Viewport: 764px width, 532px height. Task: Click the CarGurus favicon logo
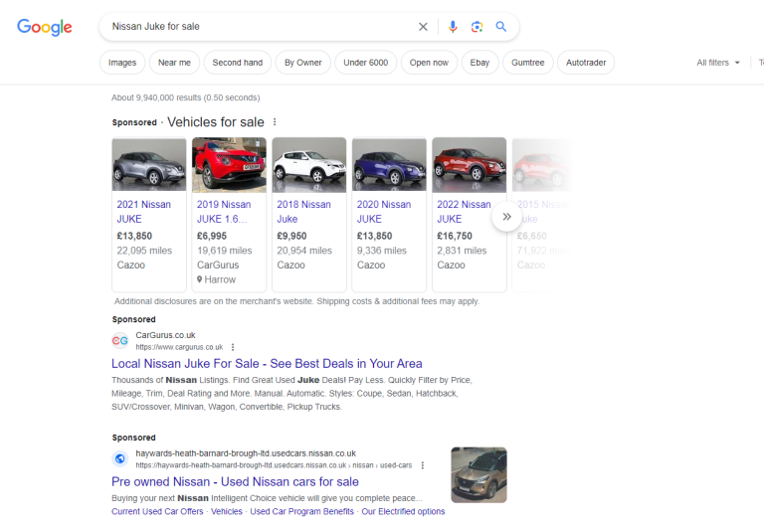point(119,340)
